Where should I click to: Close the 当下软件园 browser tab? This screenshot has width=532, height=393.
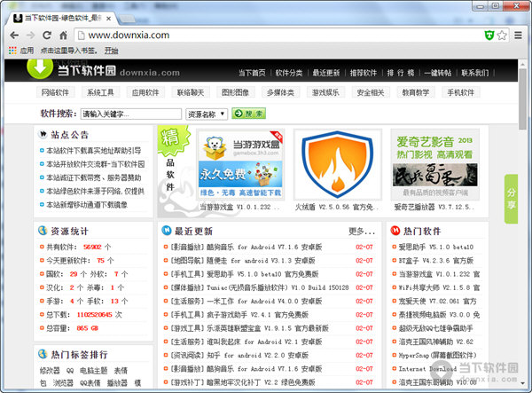point(108,19)
